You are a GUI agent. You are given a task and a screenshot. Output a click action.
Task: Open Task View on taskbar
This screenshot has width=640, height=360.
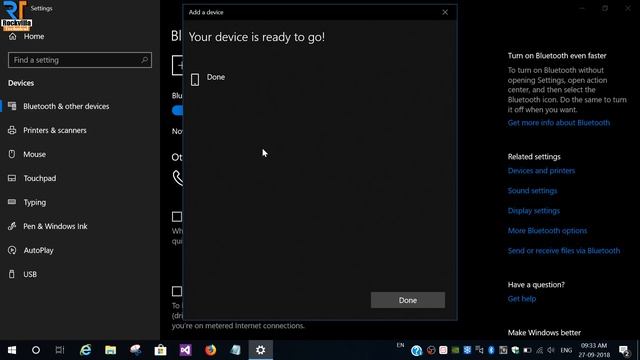(x=60, y=350)
